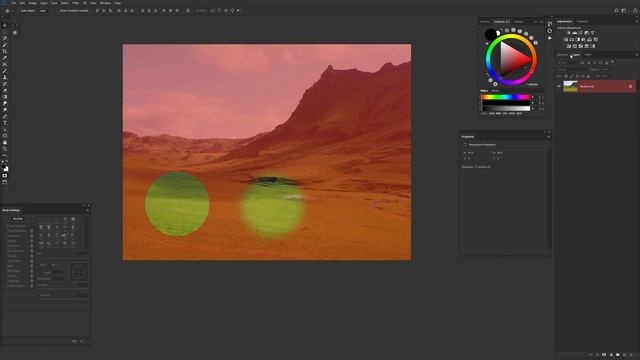Open the Image menu
Screen dimensions: 640x360
32,3
